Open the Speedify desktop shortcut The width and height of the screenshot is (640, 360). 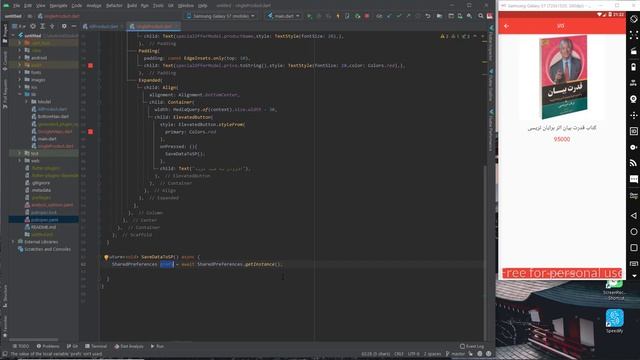click(x=614, y=321)
